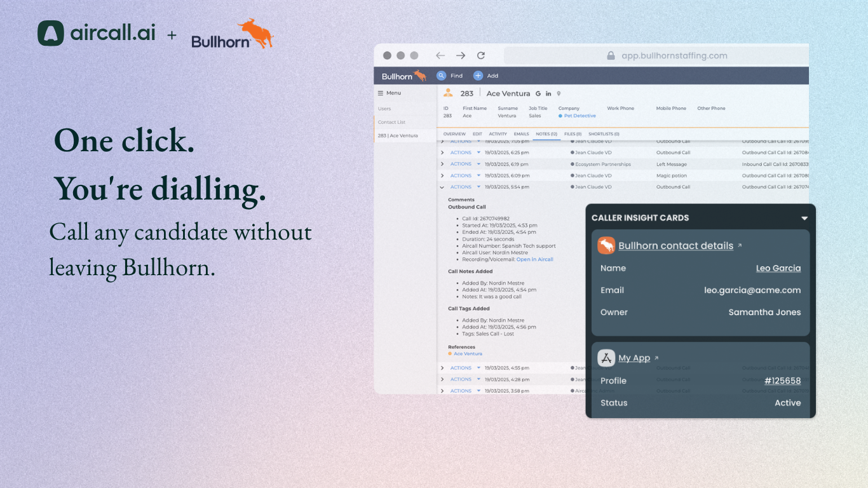
Task: Open Actions dropdown arrow for 4:55 pm note
Action: tap(478, 368)
